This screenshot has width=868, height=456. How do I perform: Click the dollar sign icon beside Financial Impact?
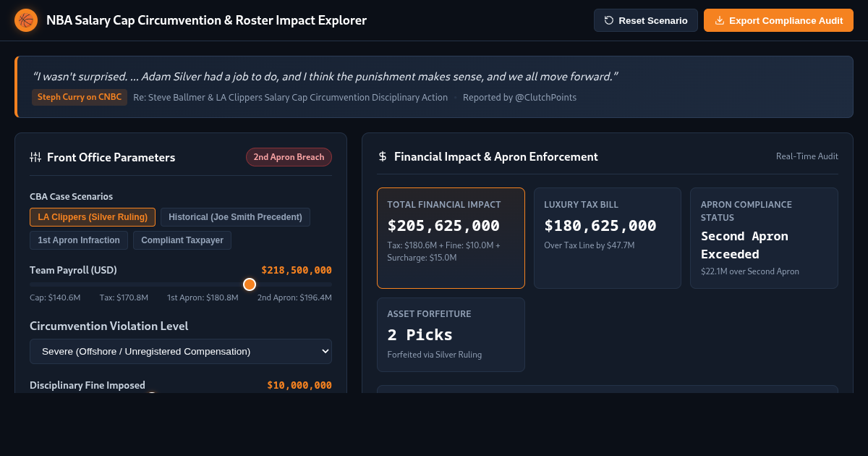(383, 156)
